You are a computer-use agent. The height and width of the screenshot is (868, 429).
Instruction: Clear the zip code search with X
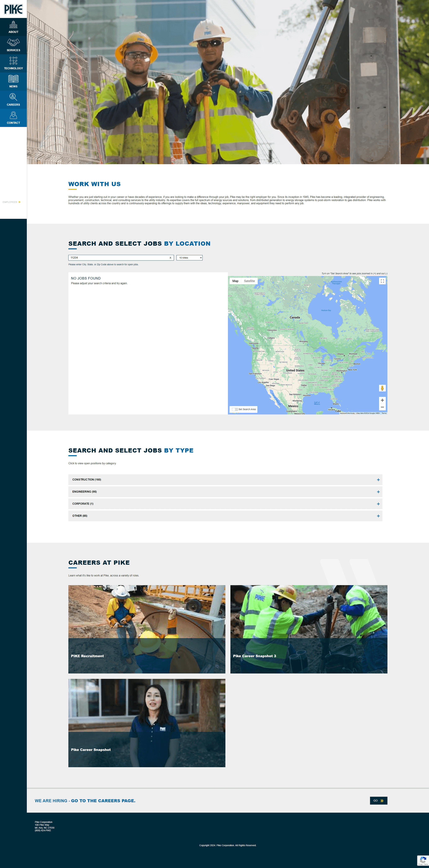pos(170,258)
